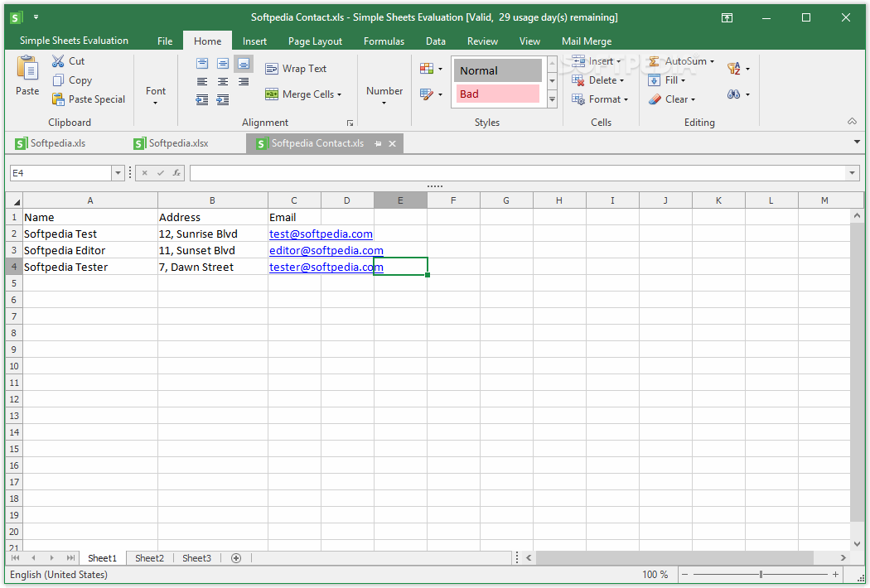This screenshot has width=870, height=588.
Task: Open format as table dropdown
Action: (431, 94)
